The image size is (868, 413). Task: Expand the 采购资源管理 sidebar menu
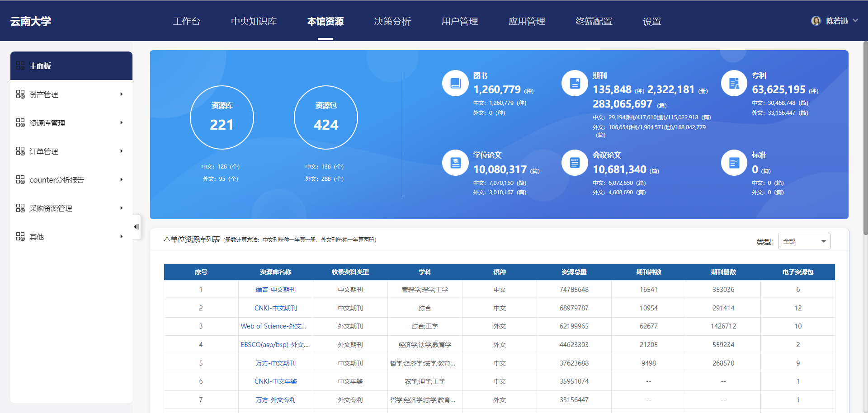coord(71,208)
